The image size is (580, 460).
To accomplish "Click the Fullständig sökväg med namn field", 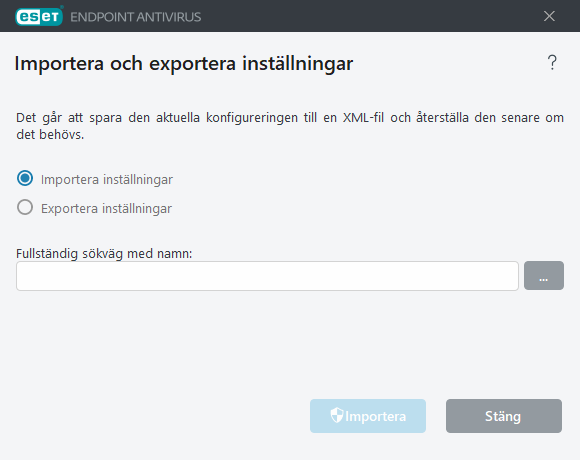I will coord(267,276).
